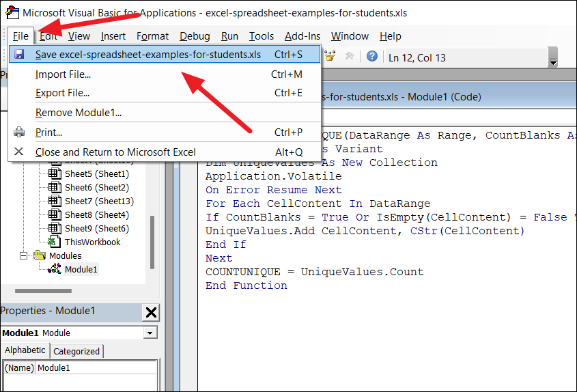Click the On Error Resume Next line
This screenshot has height=392, width=577.
click(x=273, y=190)
